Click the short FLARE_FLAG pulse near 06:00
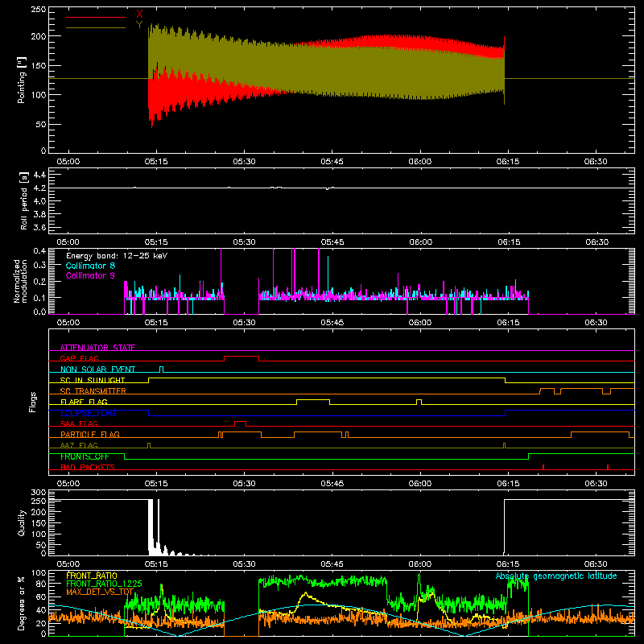 [419, 402]
